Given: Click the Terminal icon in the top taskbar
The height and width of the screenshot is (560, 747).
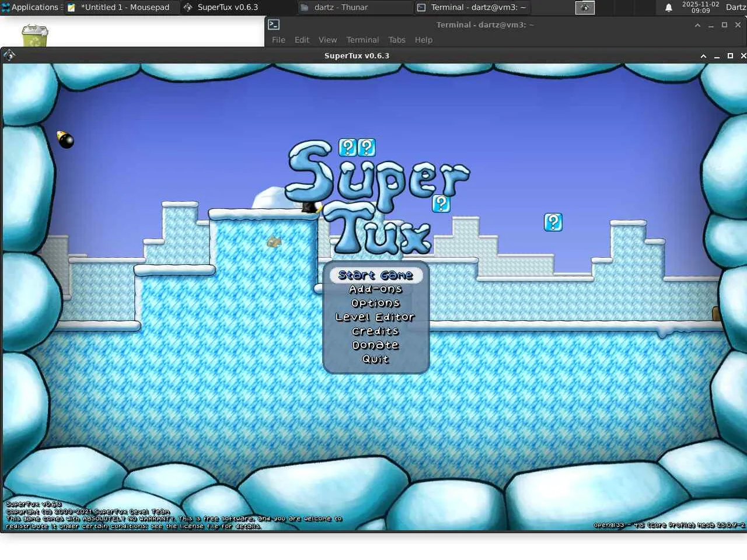Looking at the screenshot, I should pyautogui.click(x=421, y=8).
